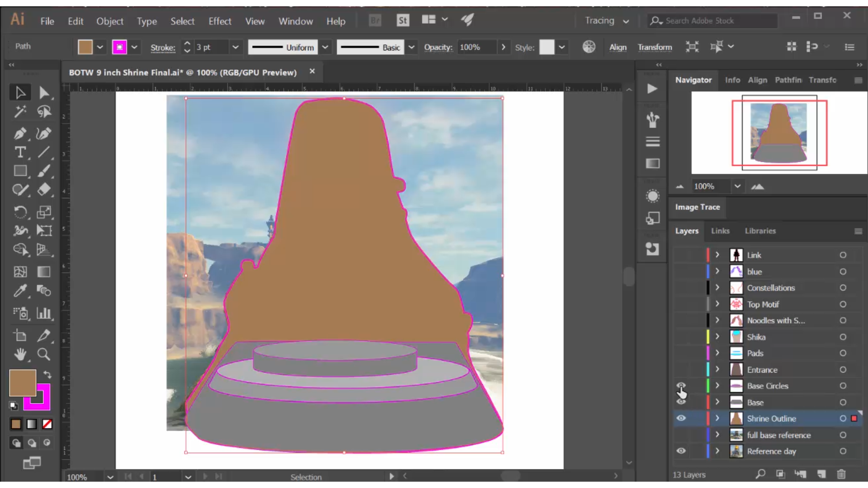Open the Recolor Artwork icon
The image size is (868, 488).
(x=589, y=47)
